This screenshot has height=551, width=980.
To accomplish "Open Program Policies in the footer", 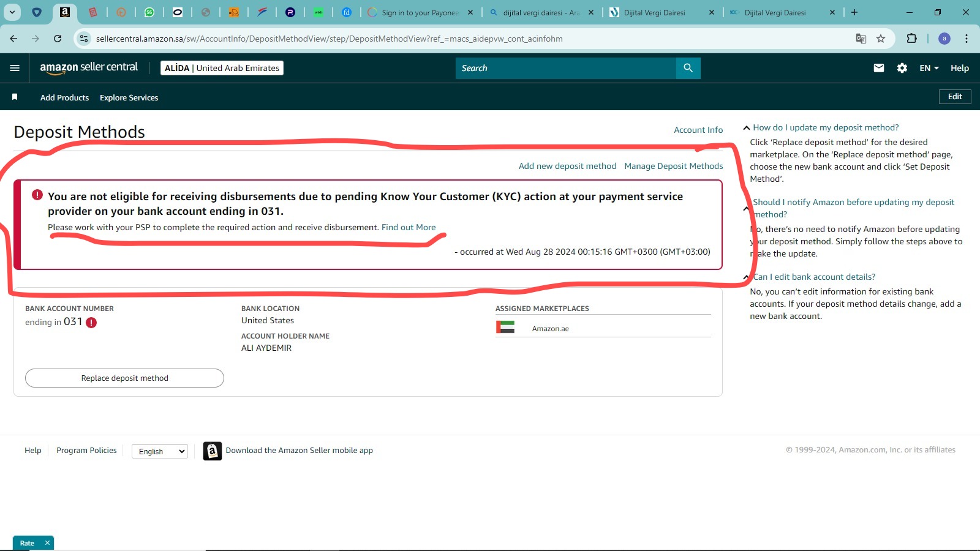I will click(x=86, y=450).
